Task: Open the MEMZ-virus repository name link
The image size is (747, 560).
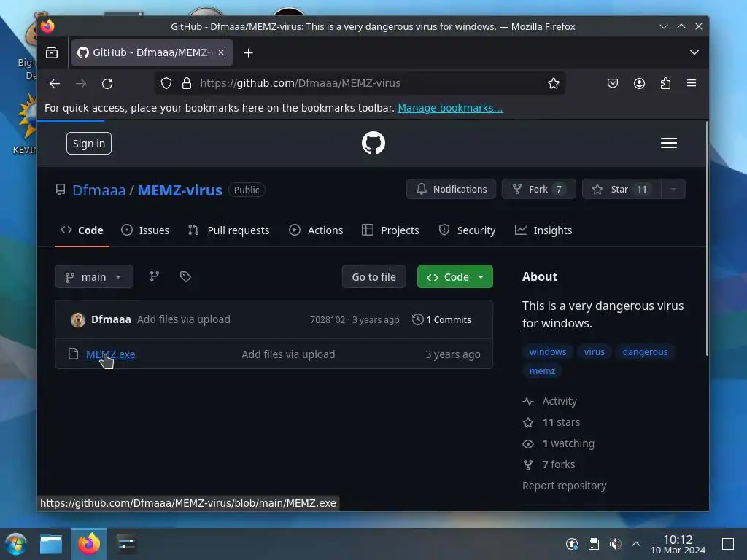Action: pyautogui.click(x=179, y=190)
